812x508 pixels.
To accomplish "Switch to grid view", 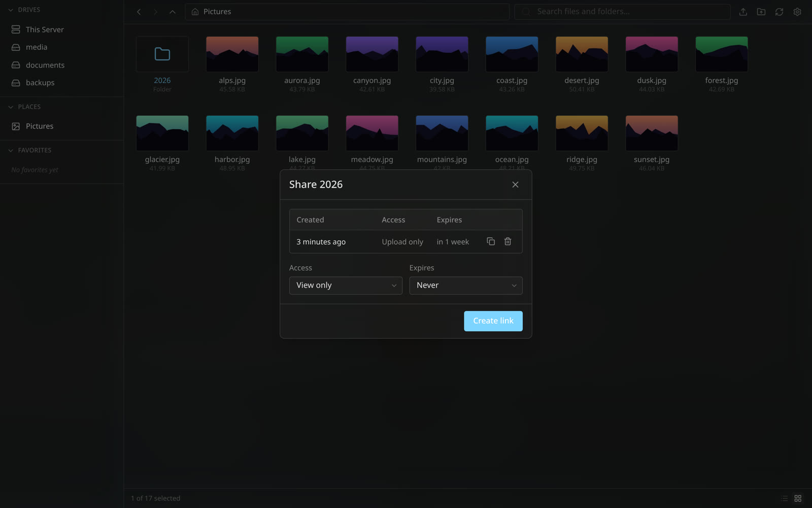I will pyautogui.click(x=798, y=498).
